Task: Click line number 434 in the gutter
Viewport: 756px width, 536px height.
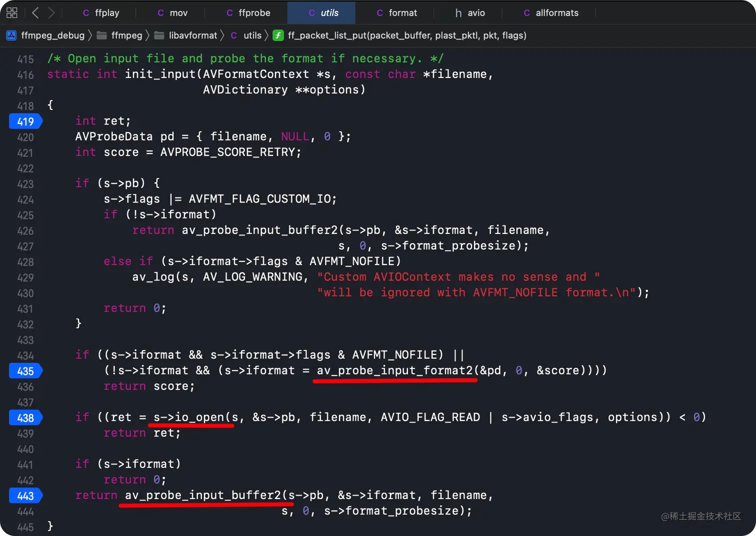Action: (25, 355)
